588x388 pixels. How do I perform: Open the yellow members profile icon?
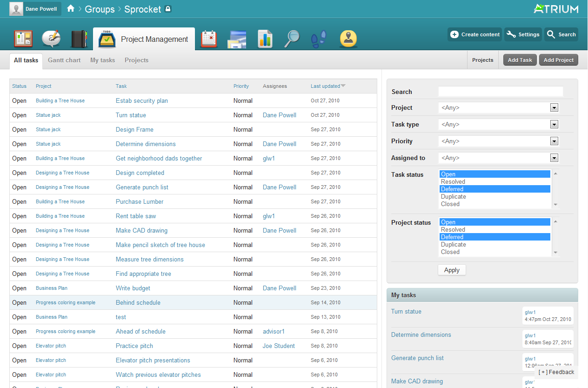(348, 39)
